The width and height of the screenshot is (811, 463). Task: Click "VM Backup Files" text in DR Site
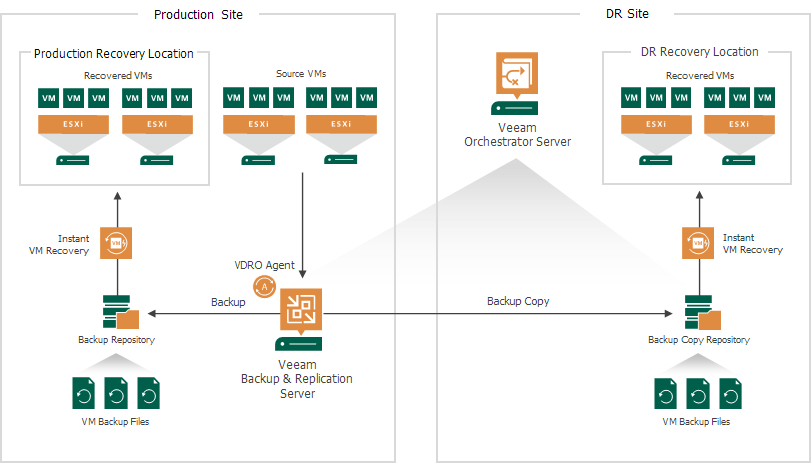[x=696, y=422]
